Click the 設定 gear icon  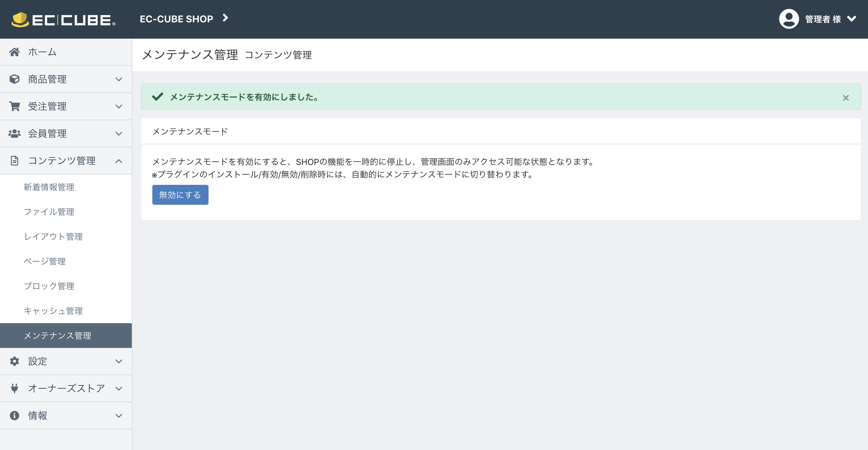click(x=15, y=361)
